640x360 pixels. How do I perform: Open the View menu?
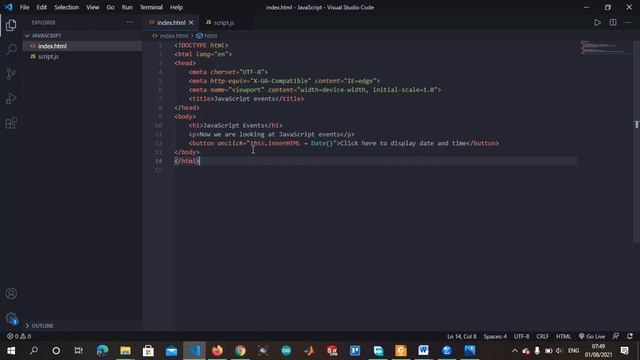point(93,7)
